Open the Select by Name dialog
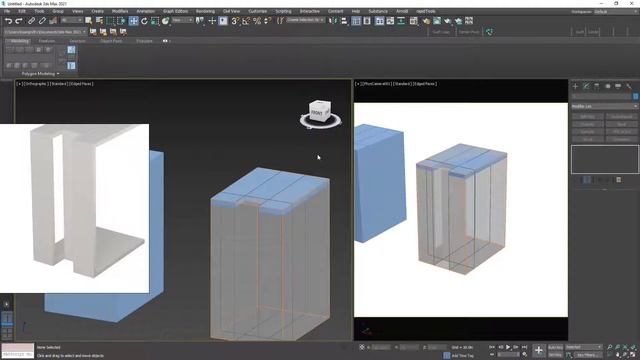The image size is (640, 360). click(99, 21)
